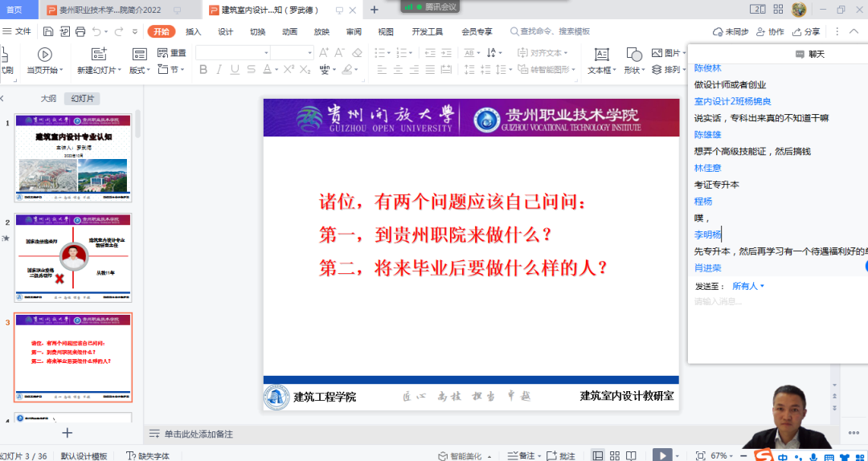Open the 发送至 所有人 recipient dropdown
The height and width of the screenshot is (461, 868).
747,286
